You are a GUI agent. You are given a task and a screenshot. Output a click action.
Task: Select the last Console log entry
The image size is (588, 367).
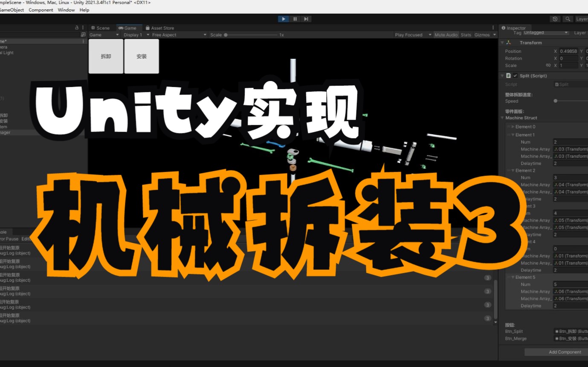tap(246, 318)
